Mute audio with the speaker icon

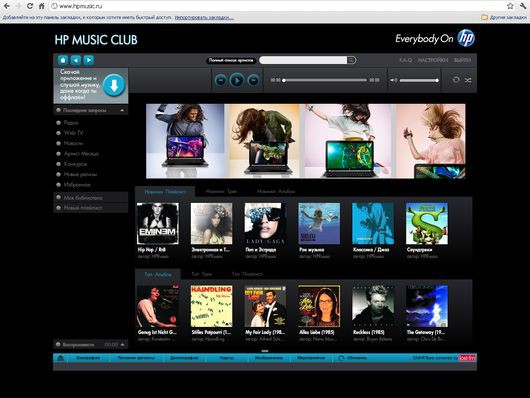click(x=393, y=80)
